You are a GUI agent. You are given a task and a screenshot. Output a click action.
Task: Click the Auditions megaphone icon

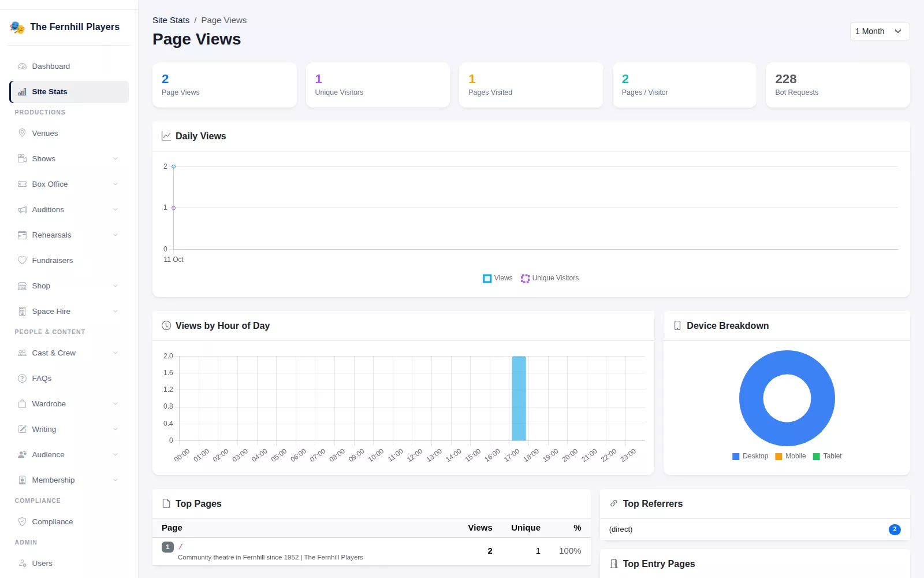(x=22, y=210)
